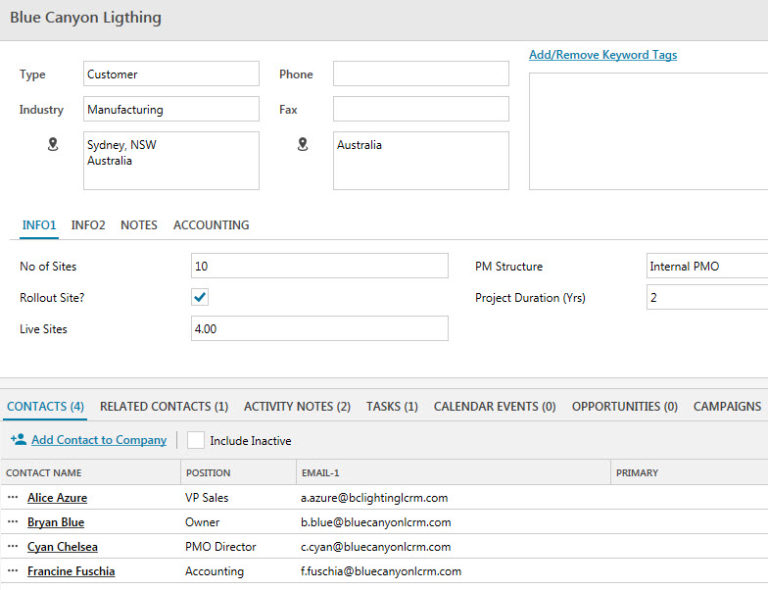Click the map pin icon beside Sydney address
768x590 pixels.
53,144
